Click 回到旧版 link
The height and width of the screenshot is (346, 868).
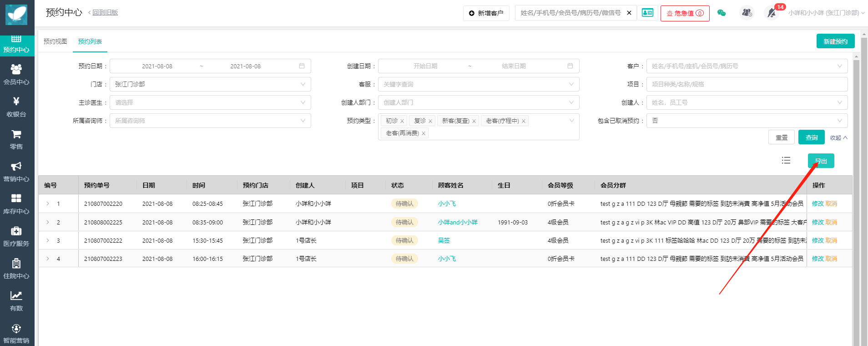(105, 13)
